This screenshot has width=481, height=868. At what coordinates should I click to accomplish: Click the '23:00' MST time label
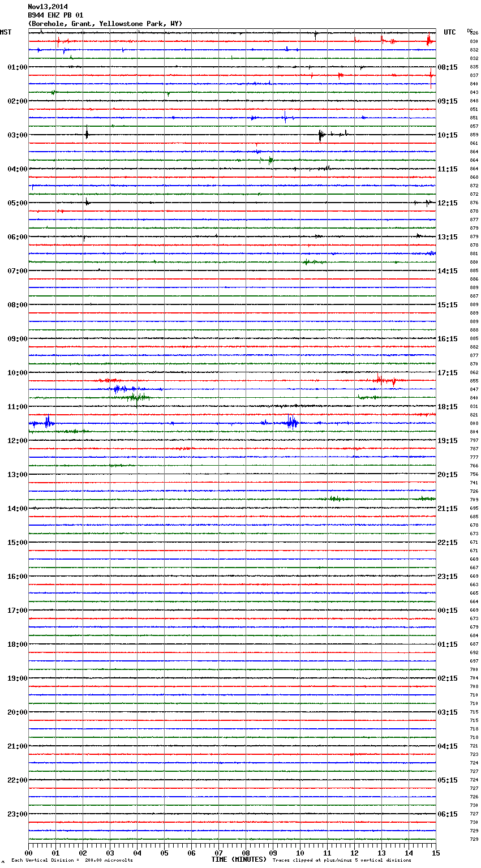tap(18, 814)
